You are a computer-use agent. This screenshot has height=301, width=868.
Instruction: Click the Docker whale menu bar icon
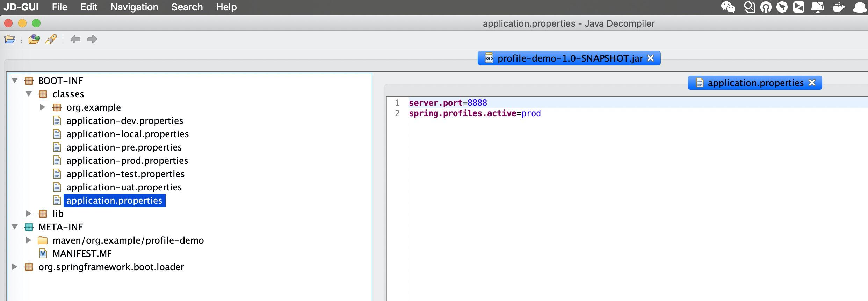[x=838, y=7]
